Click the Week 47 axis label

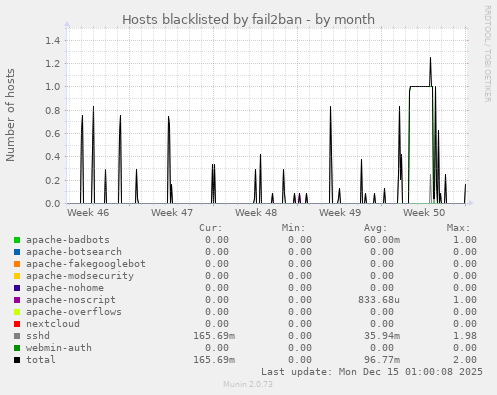[x=172, y=213]
